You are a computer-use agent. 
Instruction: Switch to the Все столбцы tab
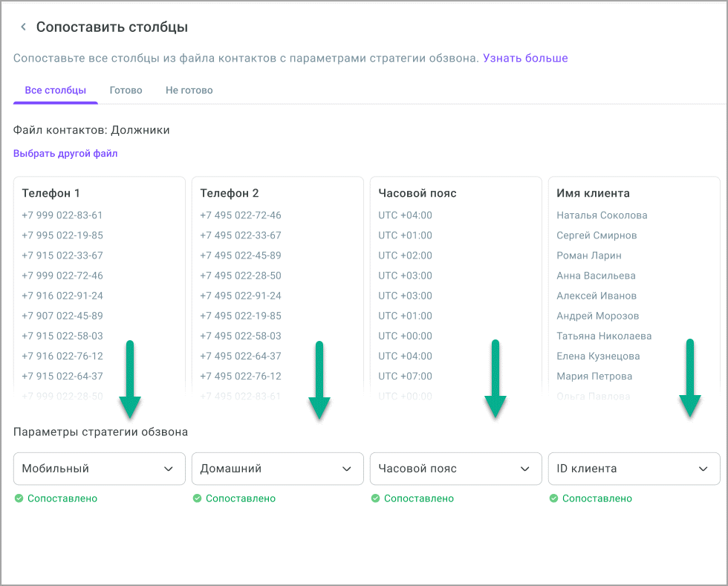55,91
